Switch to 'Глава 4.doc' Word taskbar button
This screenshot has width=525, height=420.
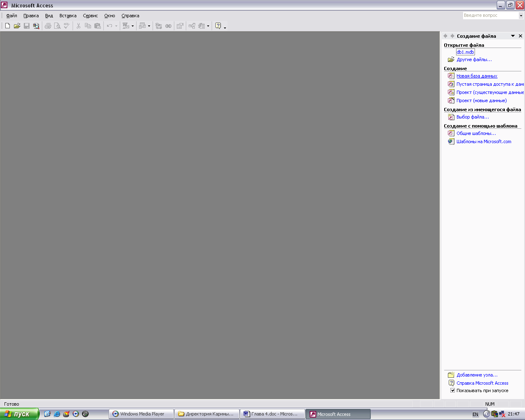(273, 414)
